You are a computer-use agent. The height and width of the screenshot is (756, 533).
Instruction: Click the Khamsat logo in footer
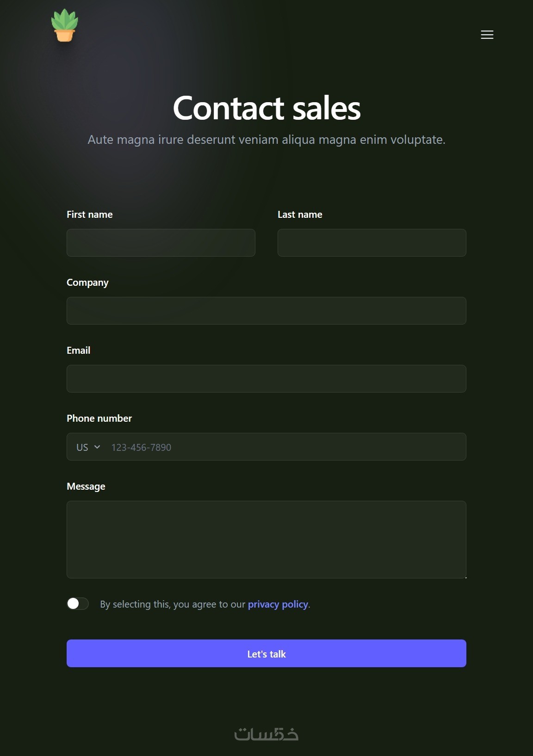click(x=266, y=734)
